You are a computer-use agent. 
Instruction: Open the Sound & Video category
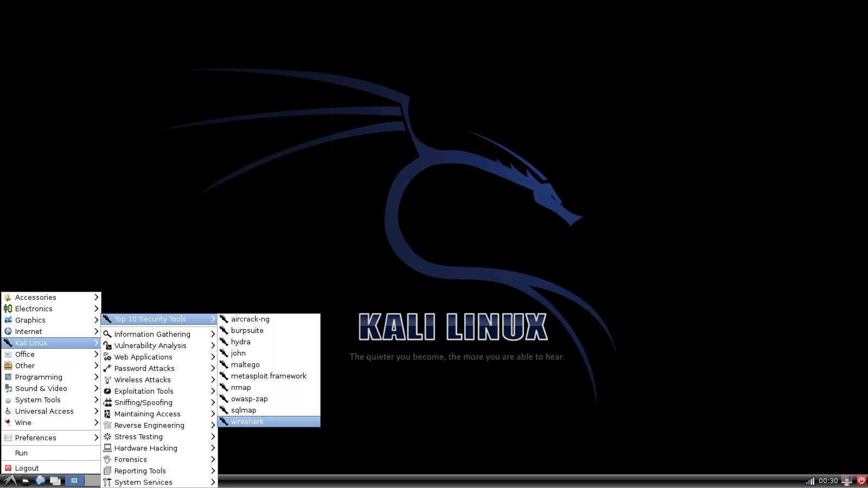click(51, 388)
